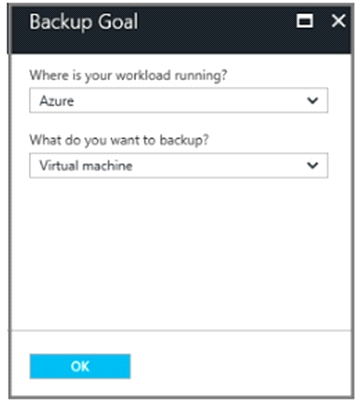Confirm the backup goal with the blue OK button

point(80,366)
